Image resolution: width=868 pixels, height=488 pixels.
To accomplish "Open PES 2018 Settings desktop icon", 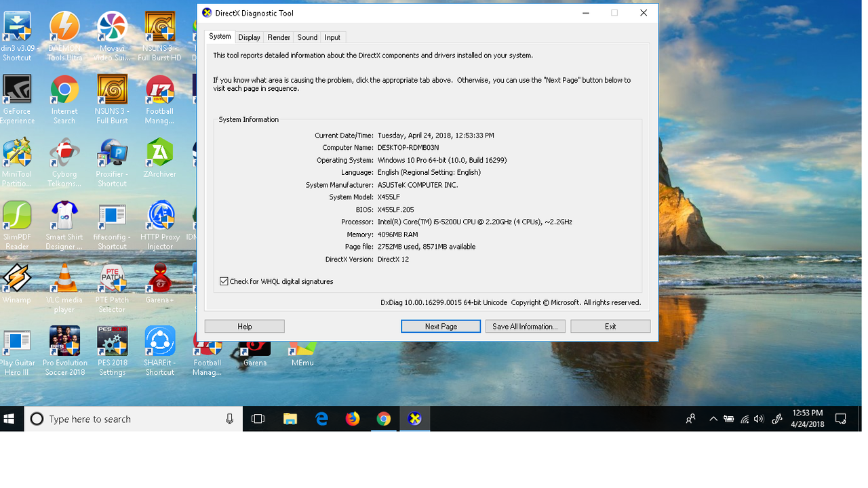I will 112,352.
